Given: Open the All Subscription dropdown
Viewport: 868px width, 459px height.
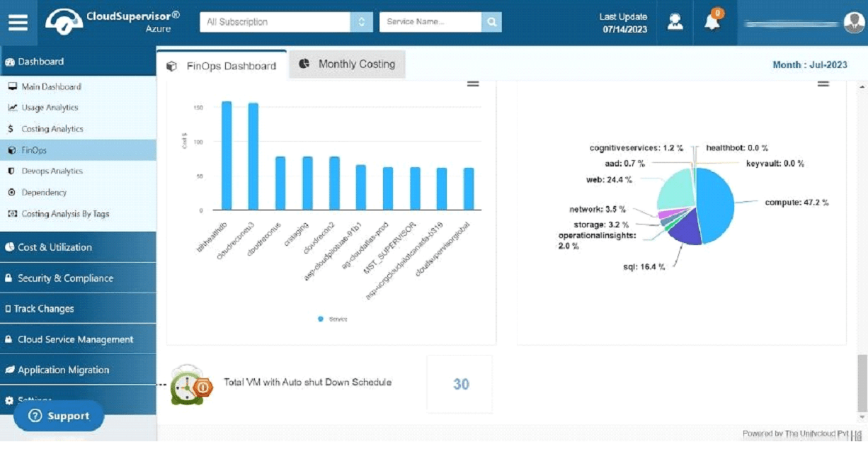Looking at the screenshot, I should pyautogui.click(x=285, y=22).
